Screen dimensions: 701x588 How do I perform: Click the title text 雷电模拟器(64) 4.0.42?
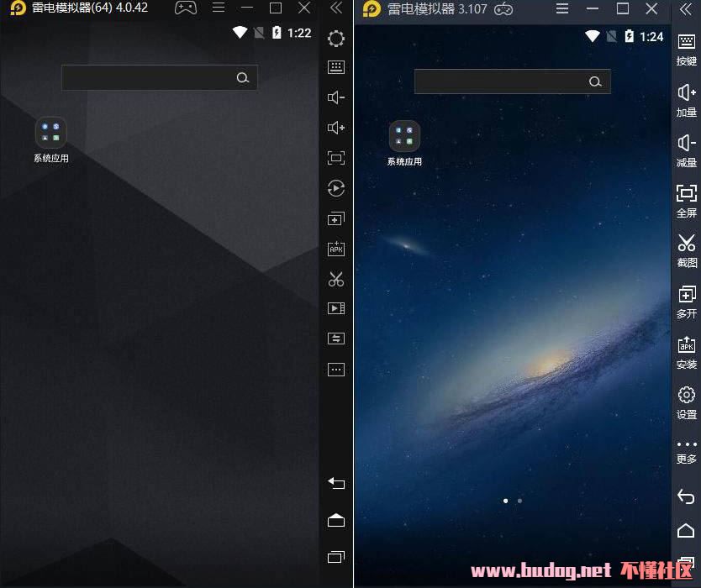click(90, 8)
